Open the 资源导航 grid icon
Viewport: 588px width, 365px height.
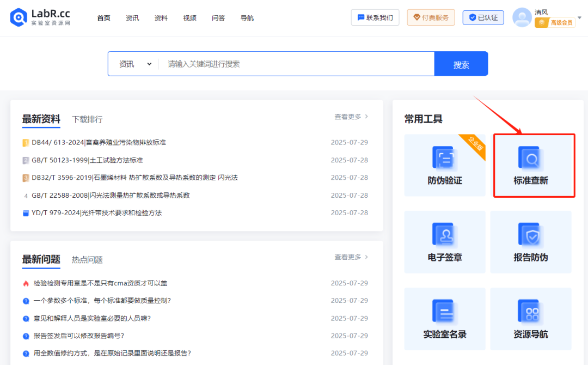531,312
